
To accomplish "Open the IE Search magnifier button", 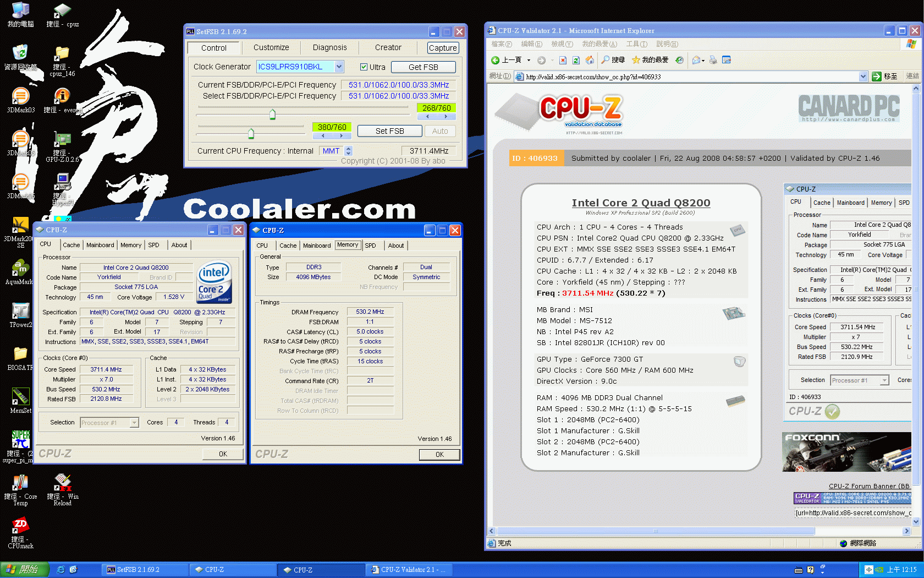I will click(x=613, y=60).
